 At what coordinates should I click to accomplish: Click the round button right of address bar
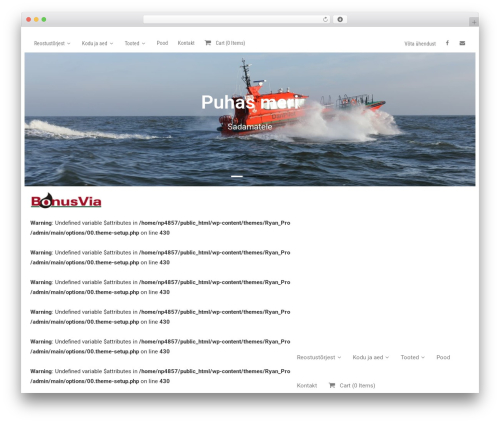(x=340, y=19)
